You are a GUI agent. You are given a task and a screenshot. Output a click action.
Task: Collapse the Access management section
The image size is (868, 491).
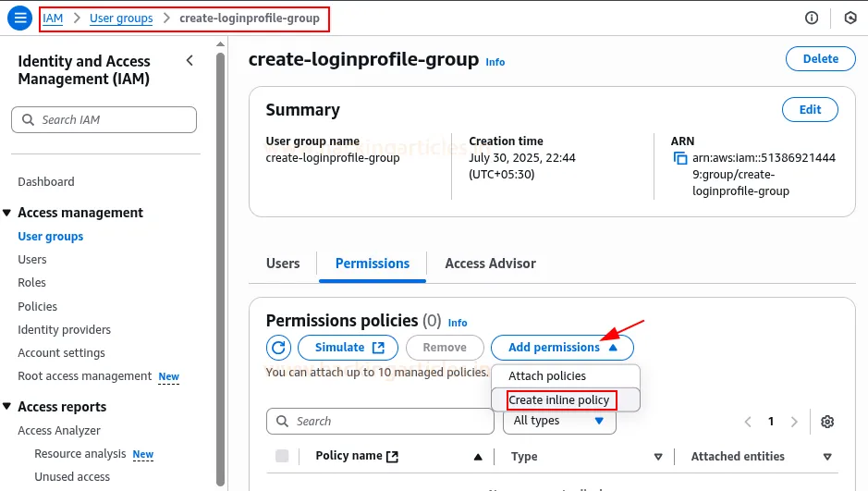pyautogui.click(x=7, y=213)
